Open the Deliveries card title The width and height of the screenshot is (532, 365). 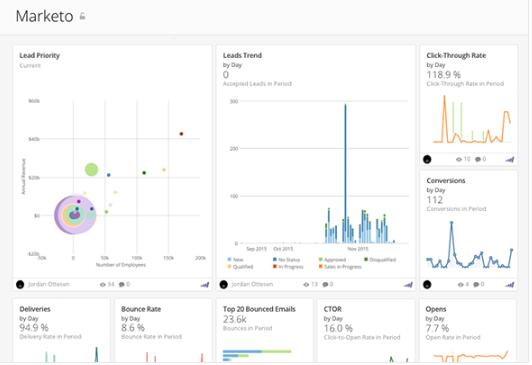[x=35, y=309]
